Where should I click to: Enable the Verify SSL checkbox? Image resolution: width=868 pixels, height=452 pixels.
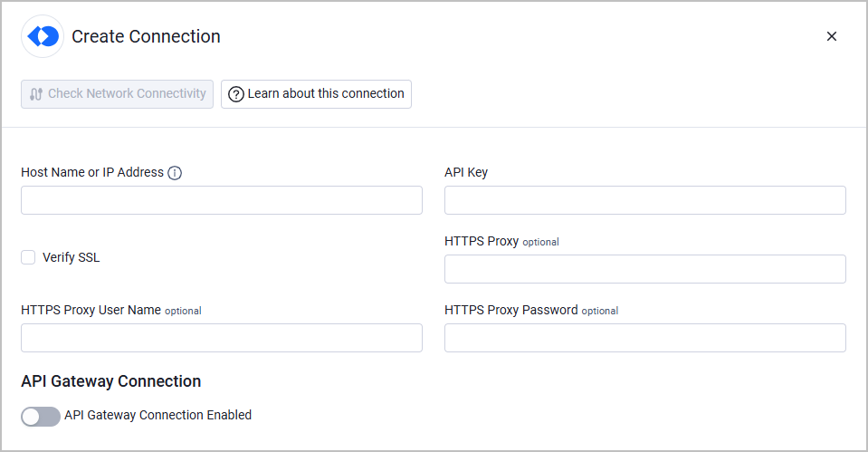click(28, 257)
